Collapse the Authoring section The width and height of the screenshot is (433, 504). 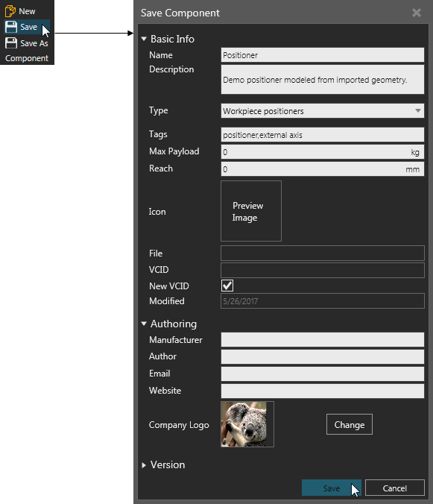(x=144, y=324)
